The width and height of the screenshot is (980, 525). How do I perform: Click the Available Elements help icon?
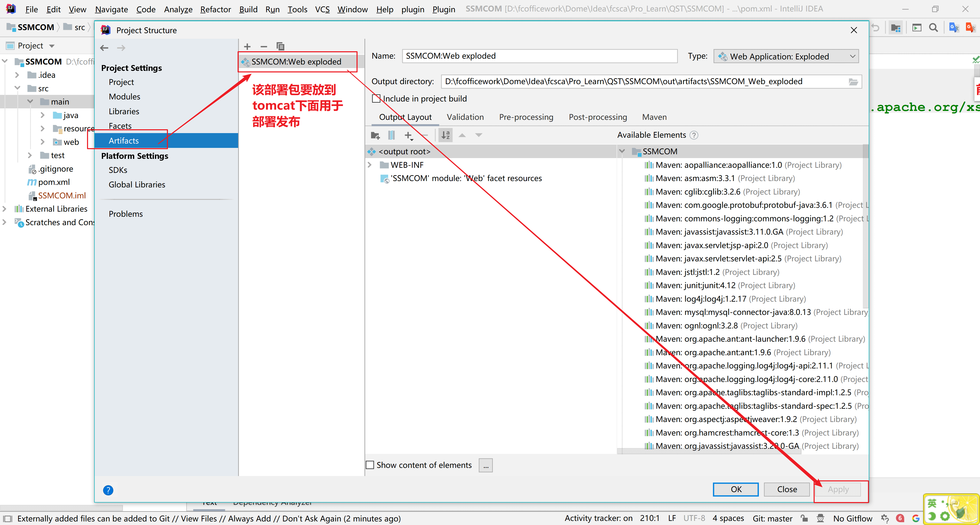[694, 135]
